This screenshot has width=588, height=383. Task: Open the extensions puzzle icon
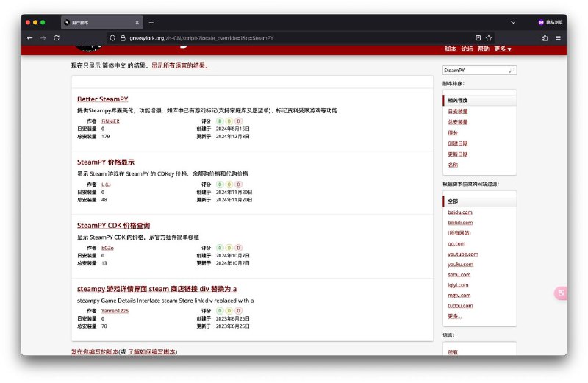(x=545, y=37)
